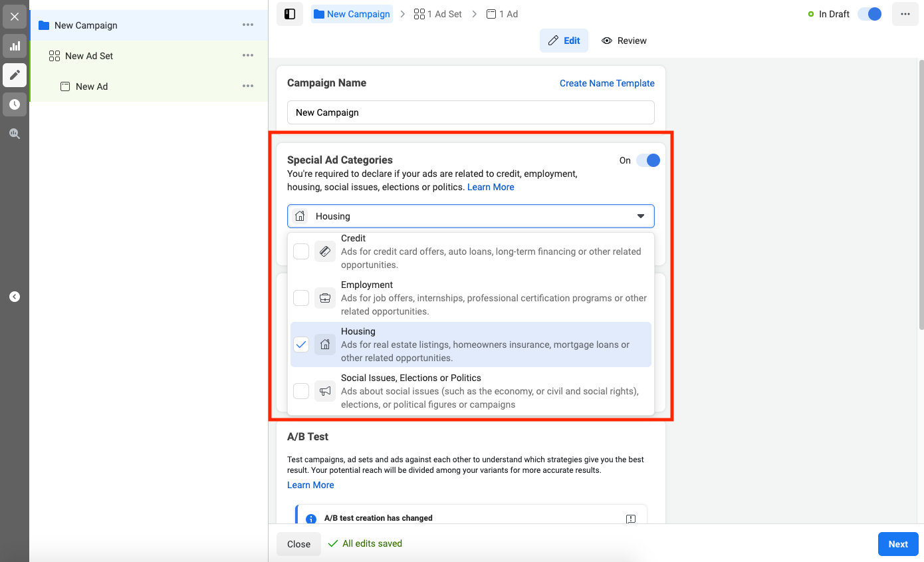The image size is (924, 562).
Task: Open the clock history icon in sidebar
Action: (15, 104)
